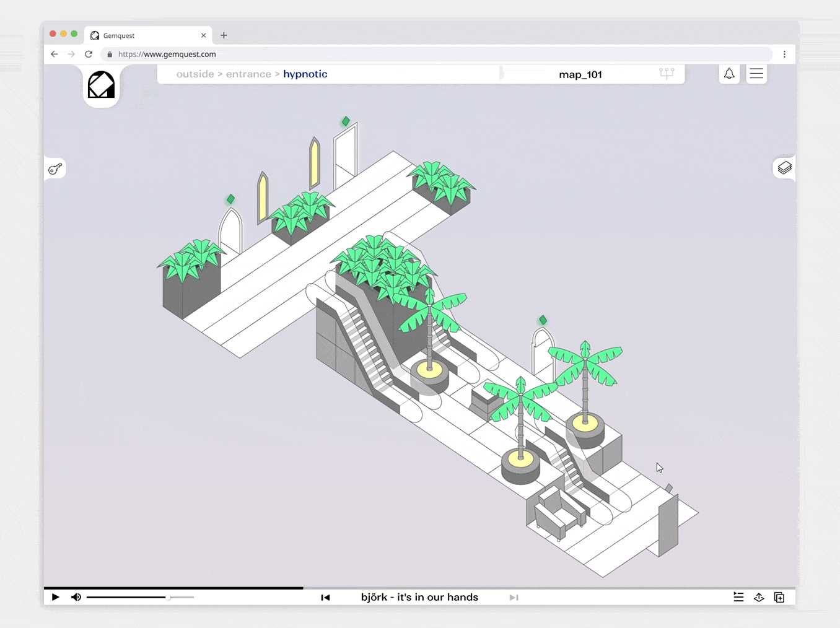Click the add-to-collection icon in player bar
The height and width of the screenshot is (628, 840).
779,597
